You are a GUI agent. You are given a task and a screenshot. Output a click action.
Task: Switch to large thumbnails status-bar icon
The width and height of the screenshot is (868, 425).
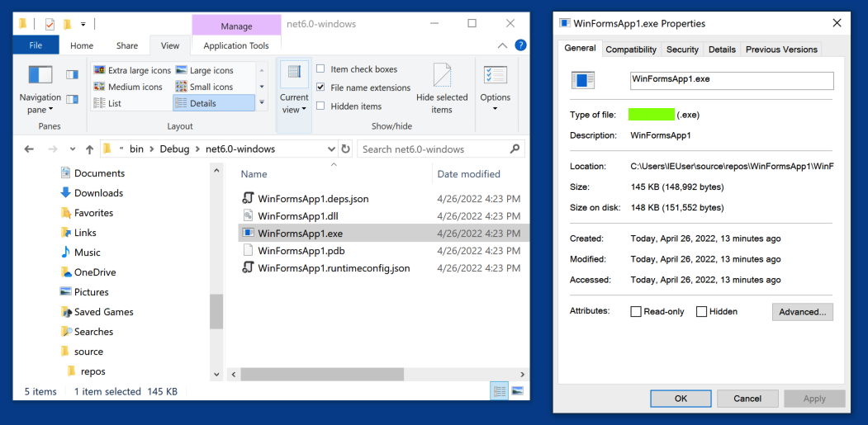click(518, 391)
